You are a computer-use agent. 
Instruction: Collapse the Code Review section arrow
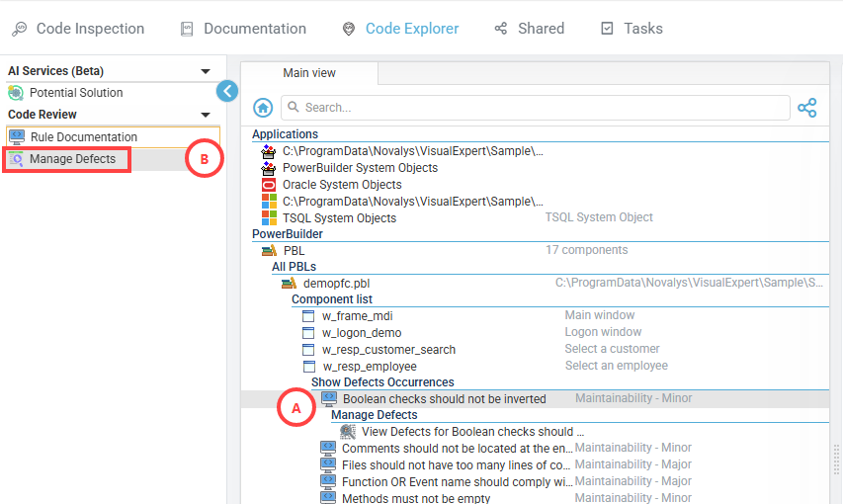tap(205, 115)
